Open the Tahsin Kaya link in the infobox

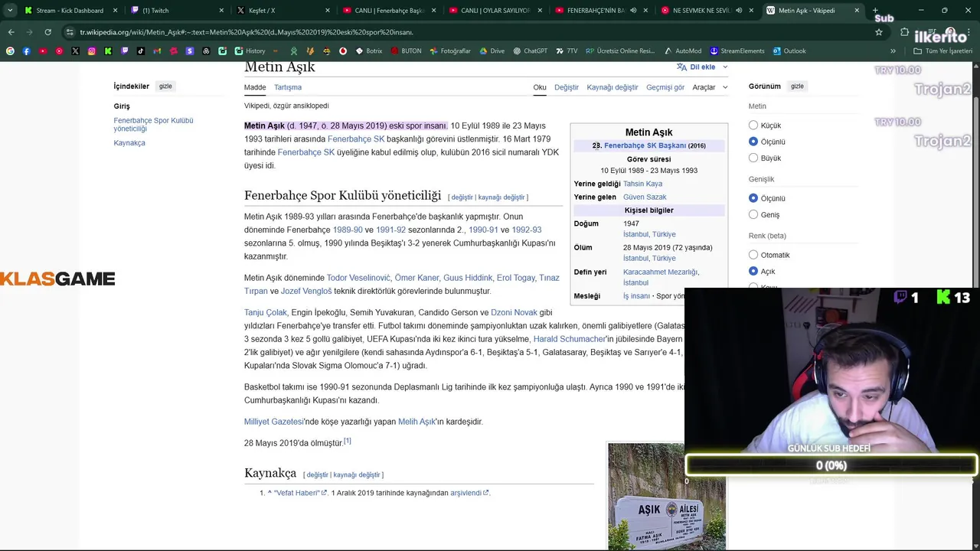643,184
